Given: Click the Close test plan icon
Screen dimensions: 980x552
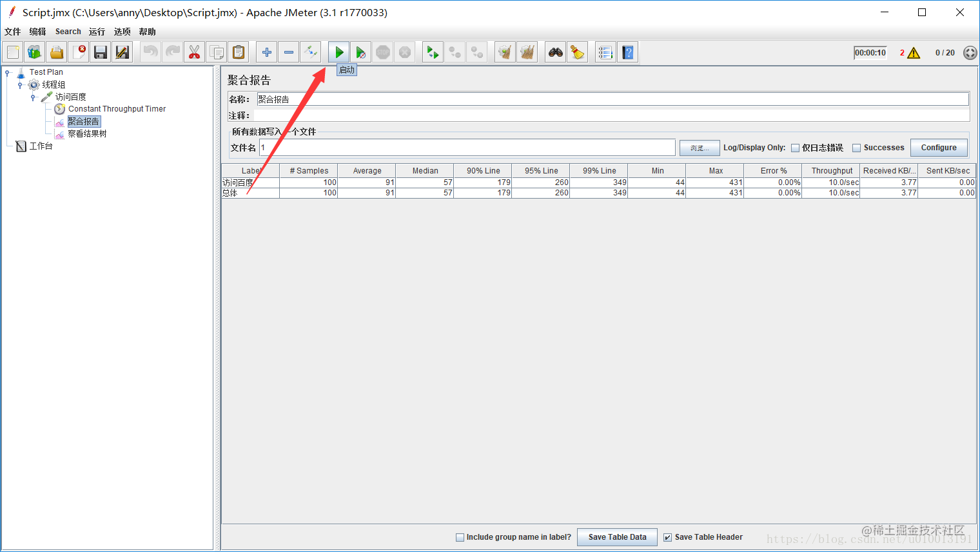Looking at the screenshot, I should pyautogui.click(x=79, y=52).
